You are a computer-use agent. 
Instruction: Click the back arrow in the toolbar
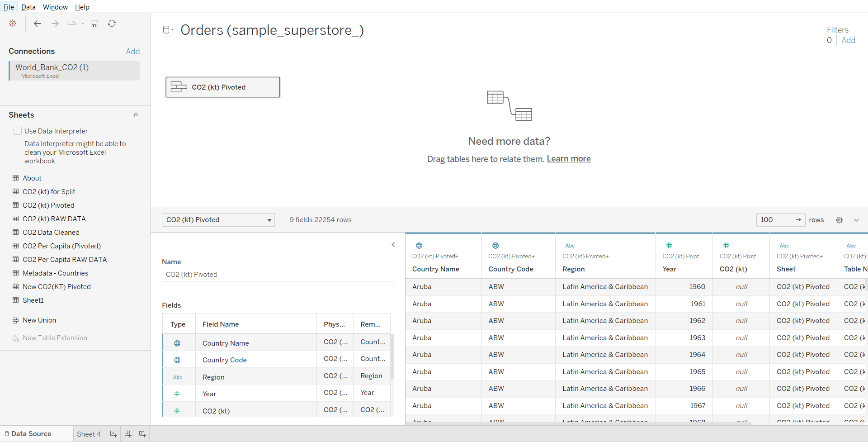point(38,24)
